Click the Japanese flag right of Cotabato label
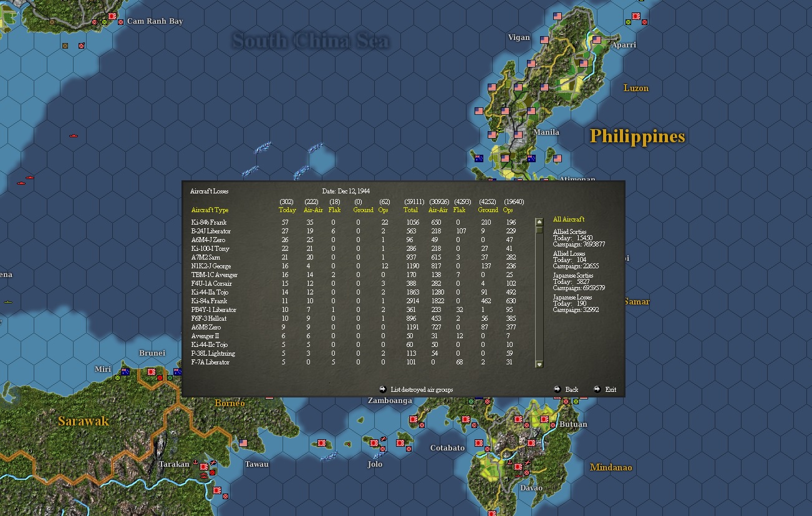 pos(479,443)
